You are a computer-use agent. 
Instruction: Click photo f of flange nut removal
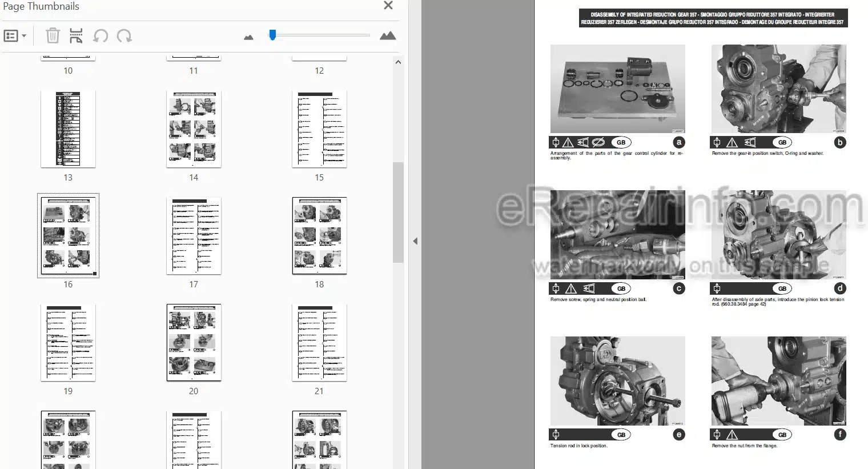click(x=778, y=381)
